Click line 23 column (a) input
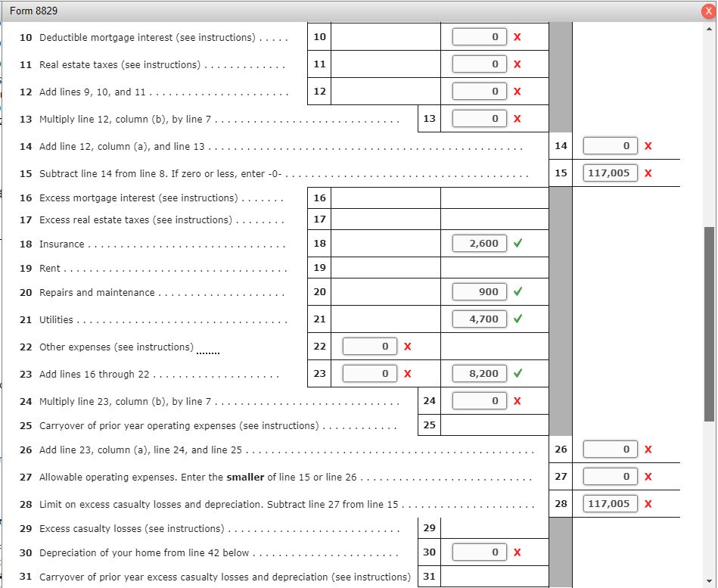 point(369,374)
